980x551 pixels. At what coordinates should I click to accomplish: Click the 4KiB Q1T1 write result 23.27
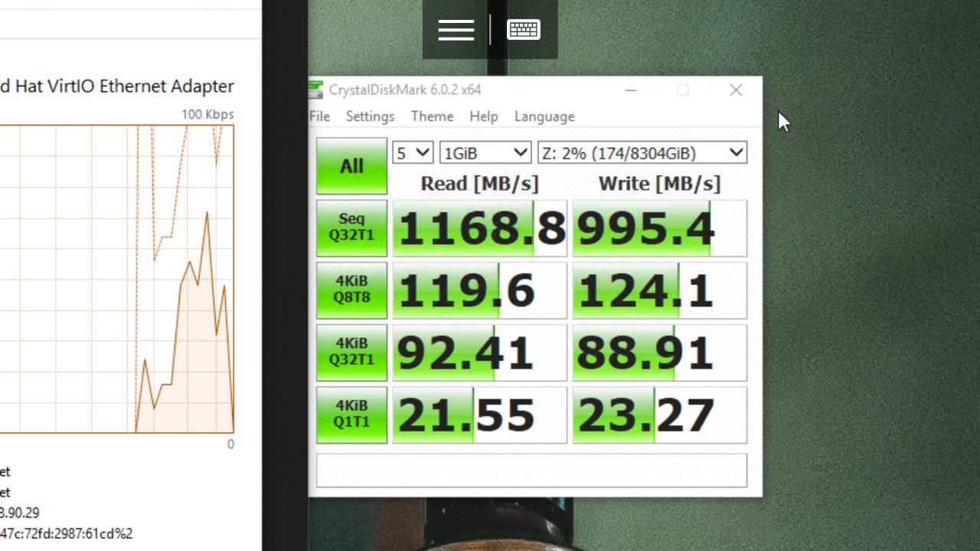[659, 415]
